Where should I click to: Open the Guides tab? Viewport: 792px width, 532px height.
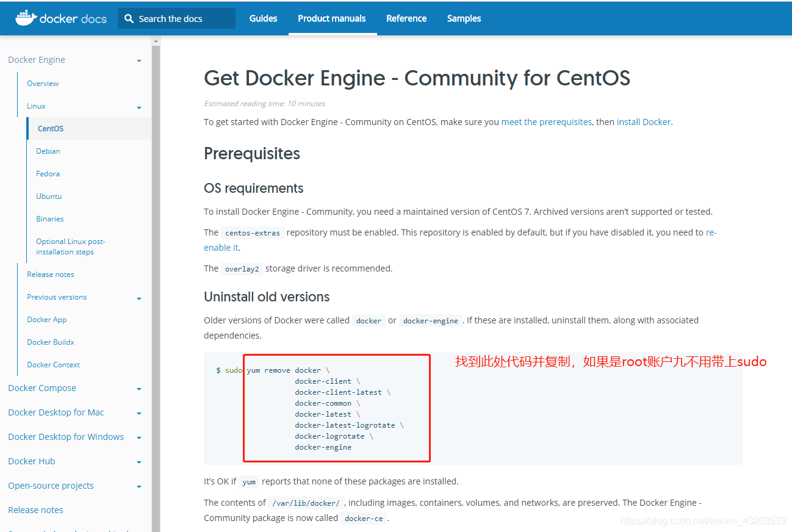point(263,18)
